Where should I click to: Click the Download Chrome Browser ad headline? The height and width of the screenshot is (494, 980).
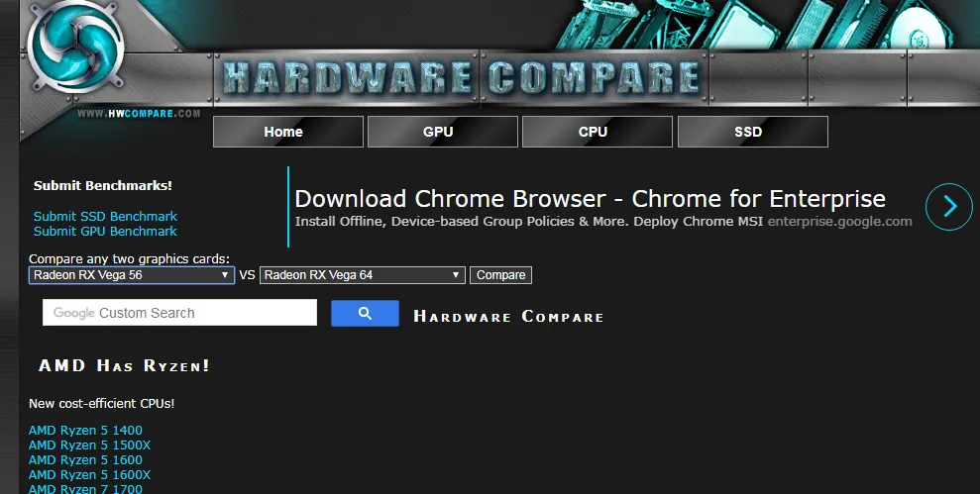pos(590,199)
